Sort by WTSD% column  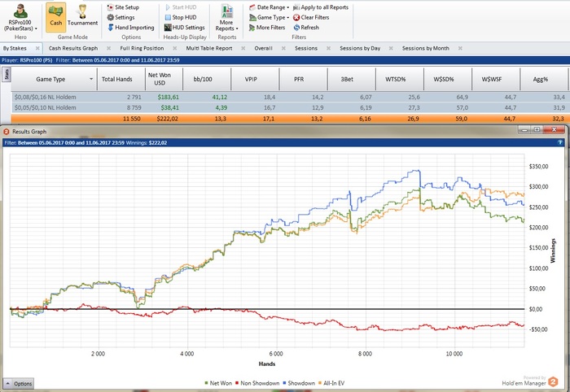tap(400, 79)
